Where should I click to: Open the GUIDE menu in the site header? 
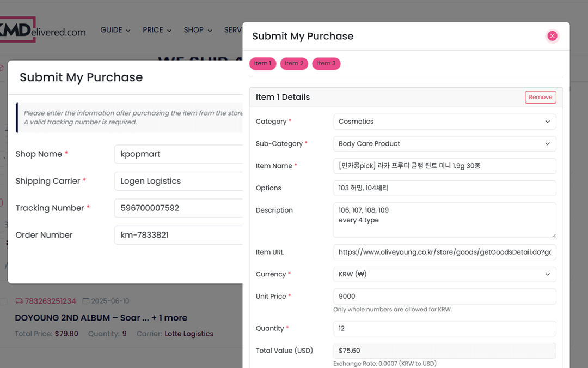(x=115, y=30)
